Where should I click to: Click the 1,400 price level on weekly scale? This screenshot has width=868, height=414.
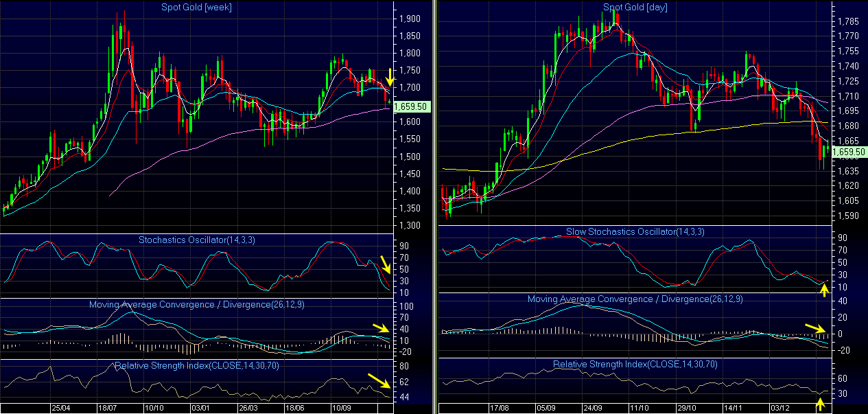[410, 191]
